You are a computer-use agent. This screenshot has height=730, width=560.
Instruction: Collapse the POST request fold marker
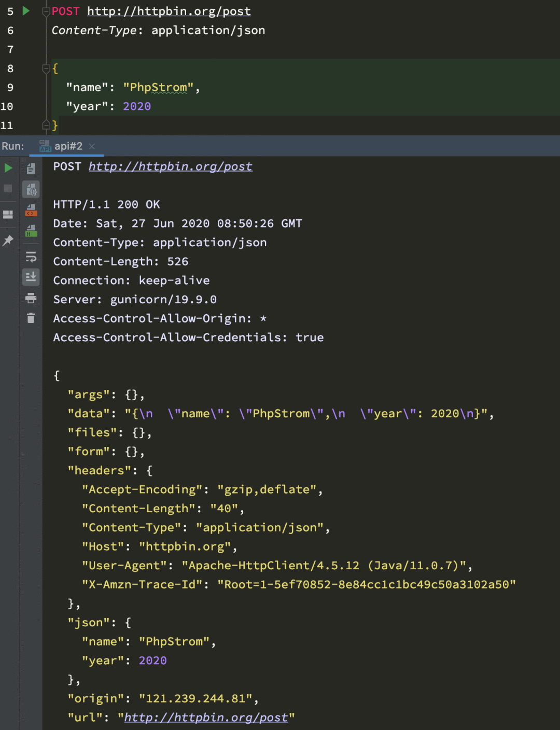[x=46, y=11]
